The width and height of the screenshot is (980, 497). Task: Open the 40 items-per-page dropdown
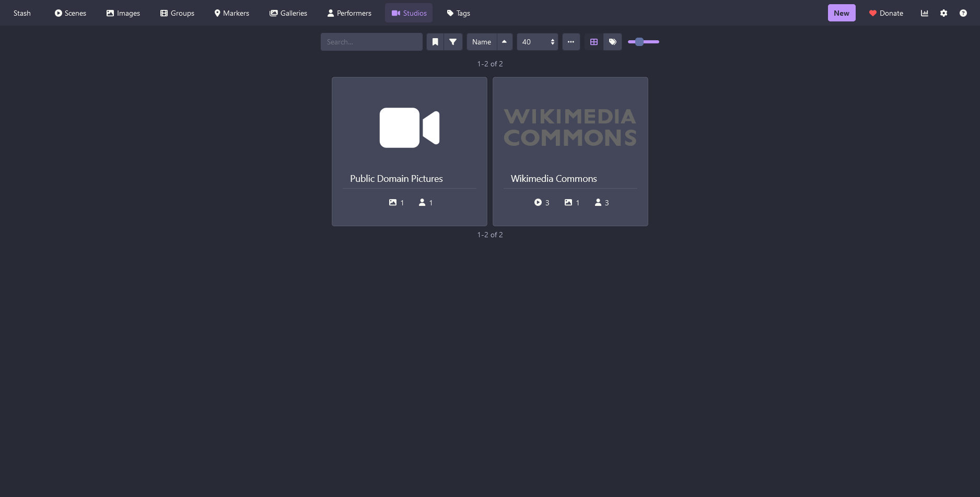537,42
